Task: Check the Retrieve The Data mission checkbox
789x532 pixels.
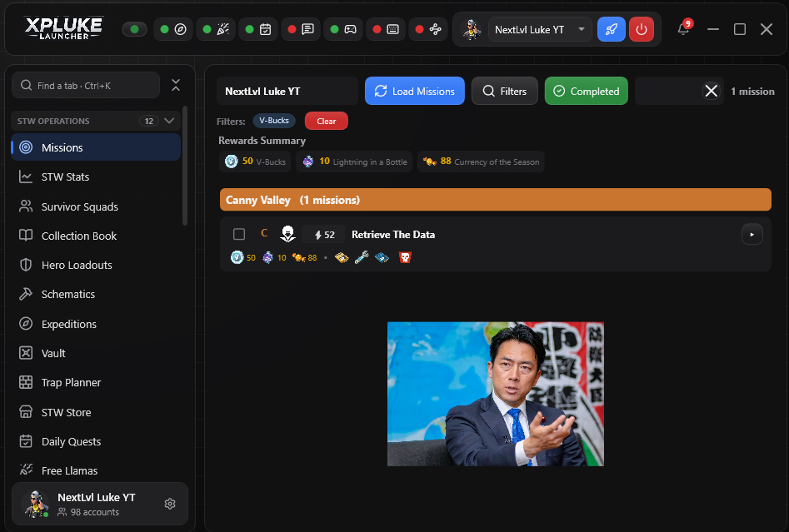Action: click(x=239, y=234)
